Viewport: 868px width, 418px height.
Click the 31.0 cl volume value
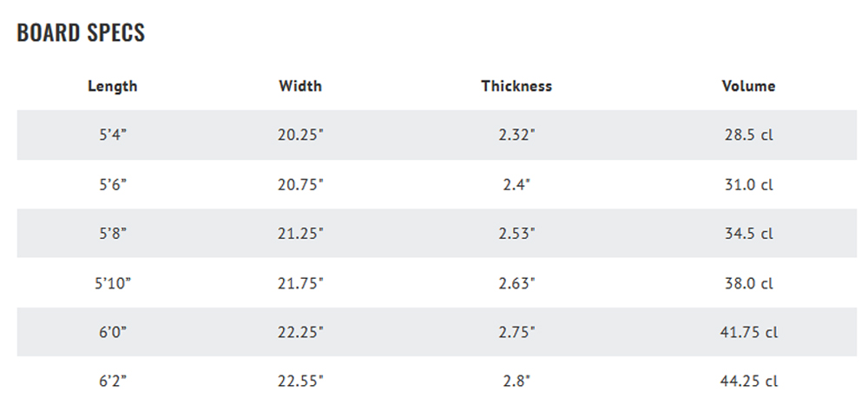point(748,184)
